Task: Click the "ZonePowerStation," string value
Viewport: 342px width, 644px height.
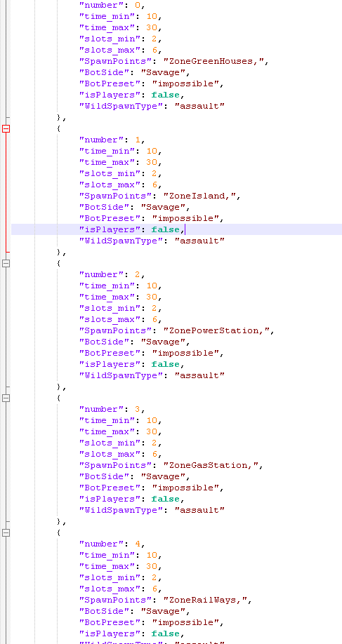Action: 218,330
